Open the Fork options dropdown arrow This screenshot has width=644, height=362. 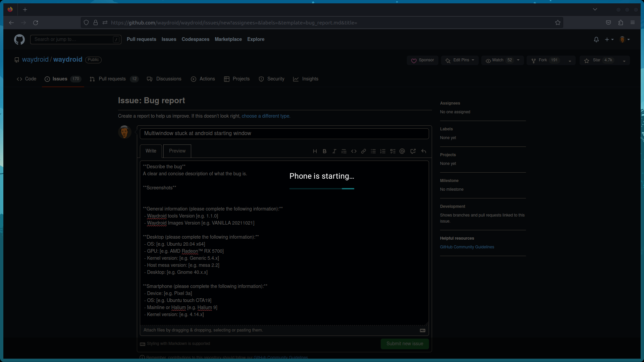[x=570, y=61]
